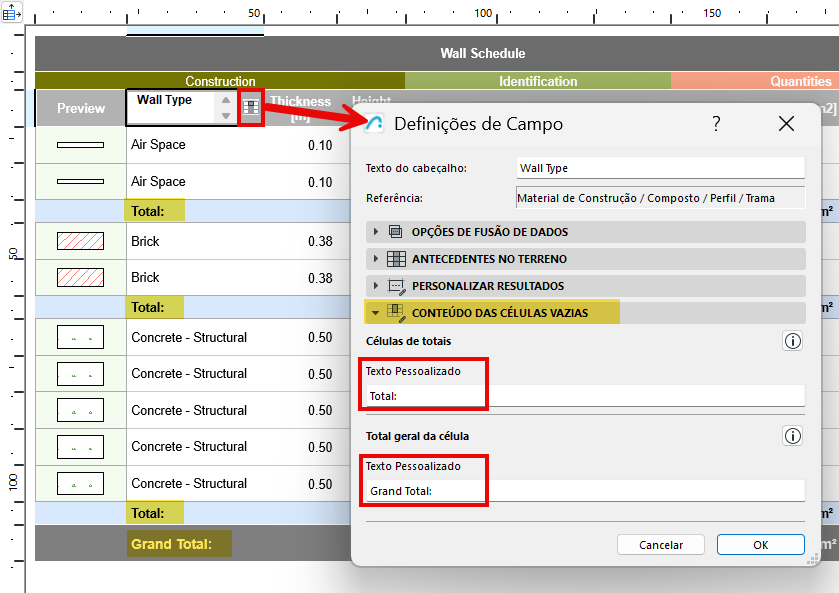Open field settings icon beside Wall Type
The height and width of the screenshot is (593, 839).
[251, 108]
